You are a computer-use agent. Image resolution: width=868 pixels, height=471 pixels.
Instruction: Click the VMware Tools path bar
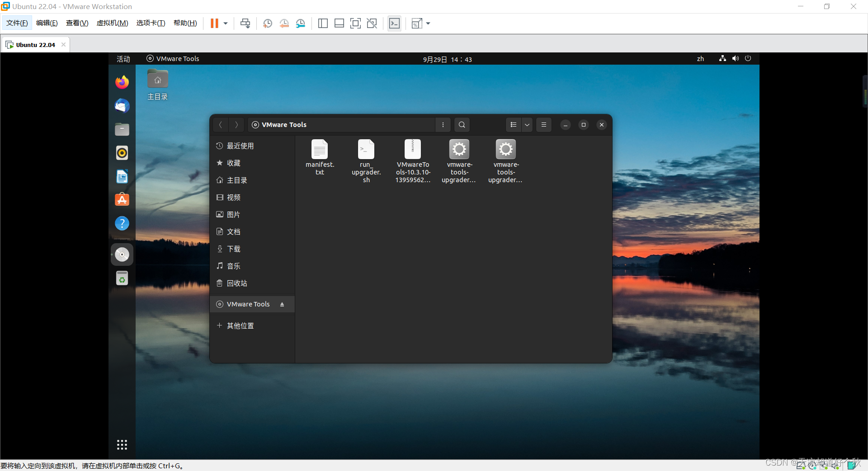(x=341, y=125)
